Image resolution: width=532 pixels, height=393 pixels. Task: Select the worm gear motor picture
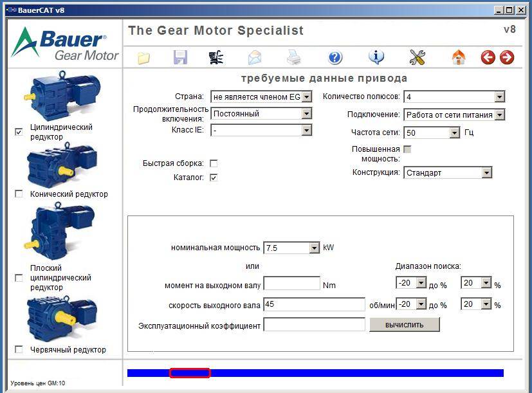(62, 318)
